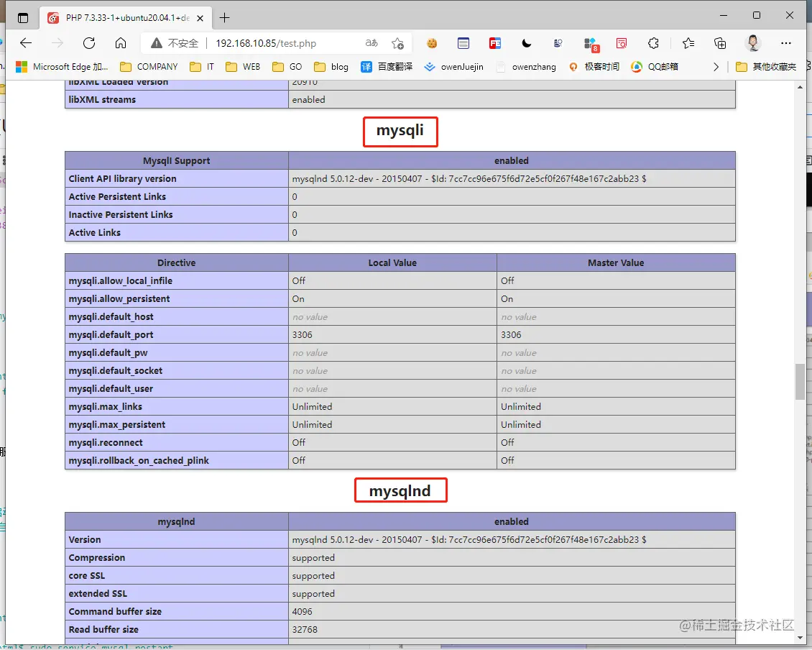This screenshot has width=812, height=650.
Task: Open the 其他收藏夹 folder
Action: coord(766,67)
